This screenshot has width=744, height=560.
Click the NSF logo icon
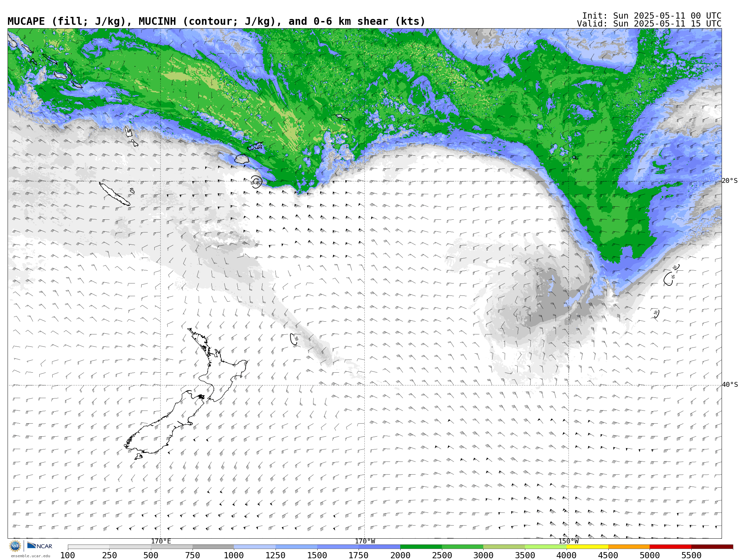[15, 546]
